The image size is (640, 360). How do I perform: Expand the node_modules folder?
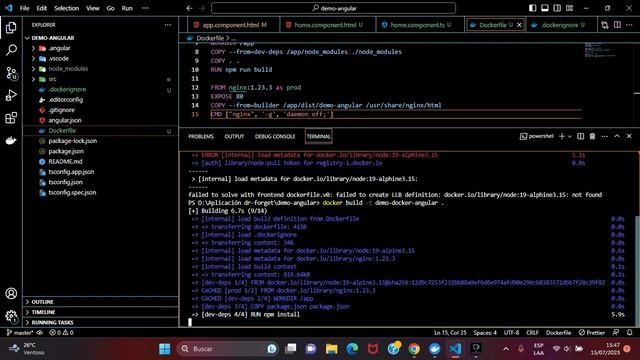tap(33, 69)
